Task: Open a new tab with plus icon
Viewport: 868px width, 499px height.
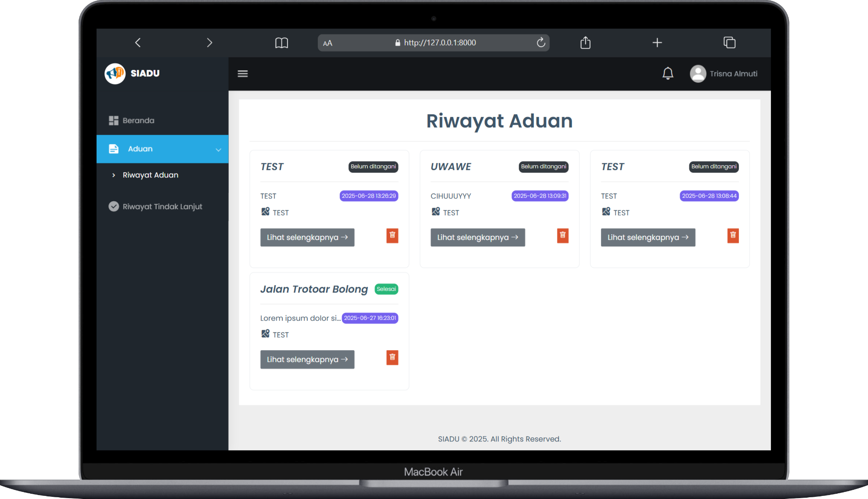Action: click(x=657, y=43)
